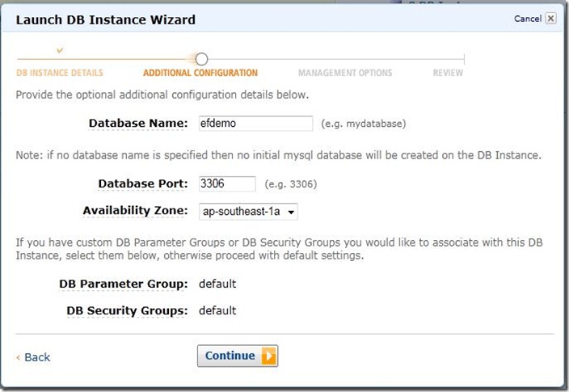Click the completed step checkmark icon
This screenshot has height=392, width=569.
tap(60, 50)
